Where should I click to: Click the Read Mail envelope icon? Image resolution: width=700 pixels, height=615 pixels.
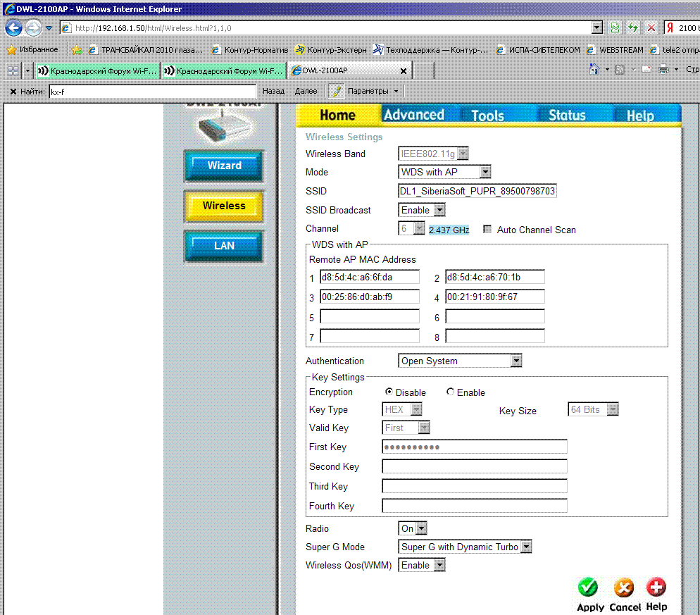click(646, 69)
